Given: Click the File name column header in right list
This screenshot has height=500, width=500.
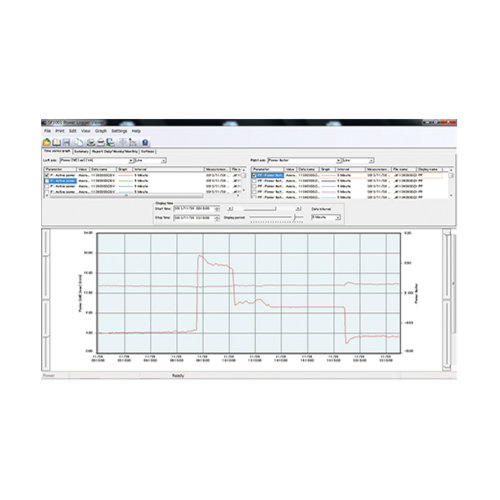Looking at the screenshot, I should pyautogui.click(x=404, y=170).
